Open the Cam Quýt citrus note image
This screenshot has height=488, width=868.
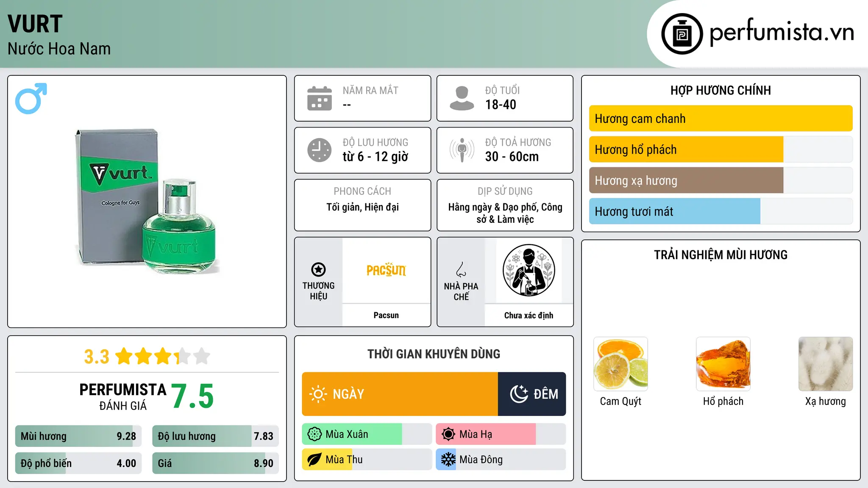click(620, 364)
